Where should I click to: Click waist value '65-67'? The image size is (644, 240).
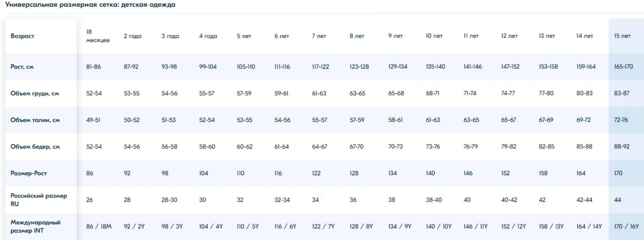[x=508, y=120]
